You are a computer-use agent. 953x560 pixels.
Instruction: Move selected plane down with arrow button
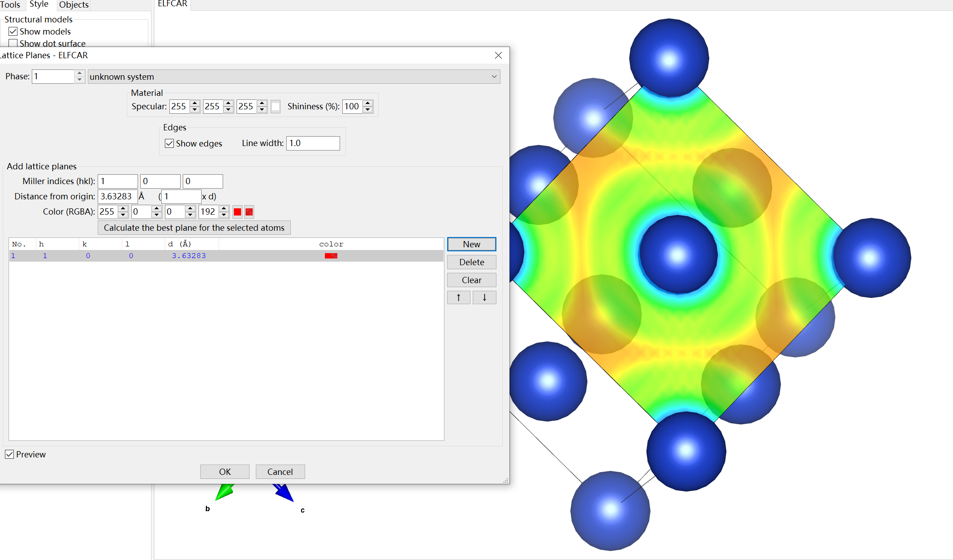tap(484, 297)
